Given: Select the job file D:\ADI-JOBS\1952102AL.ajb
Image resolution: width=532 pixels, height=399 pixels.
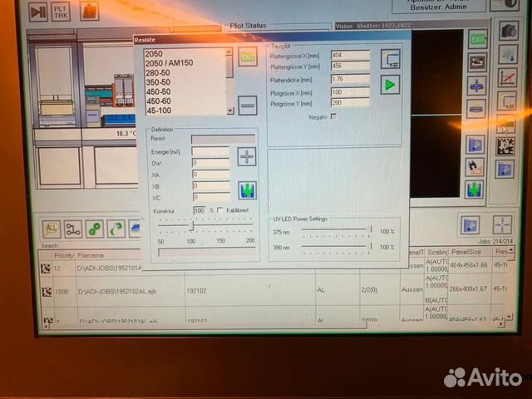Looking at the screenshot, I should [117, 292].
